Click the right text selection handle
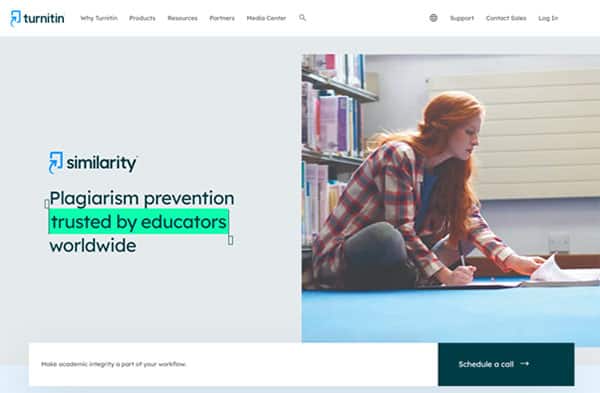Viewport: 600px width, 393px height. [230, 240]
